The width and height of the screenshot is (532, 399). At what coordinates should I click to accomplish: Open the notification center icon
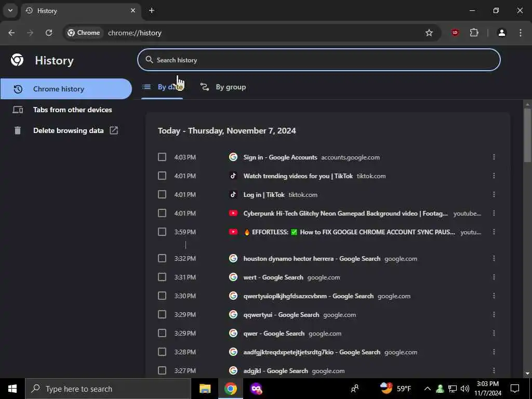(x=515, y=389)
